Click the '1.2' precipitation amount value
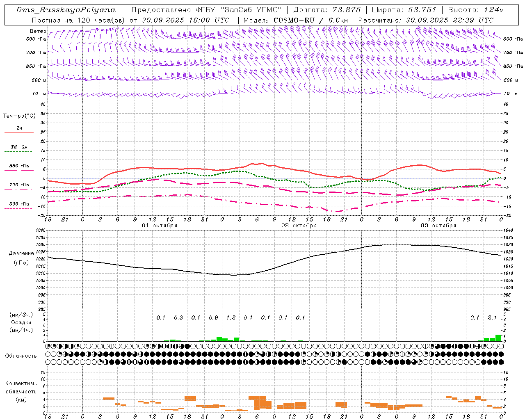Screen dimensions: 525x420 (231, 317)
